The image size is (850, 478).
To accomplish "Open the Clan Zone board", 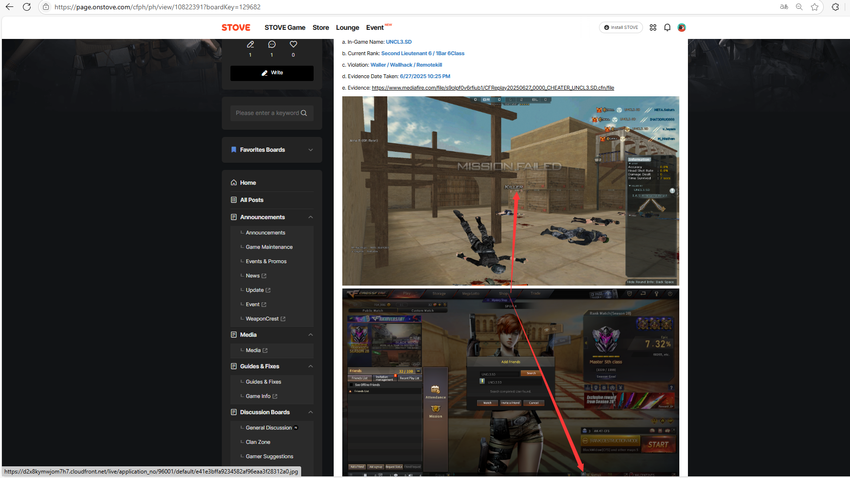I will 257,442.
